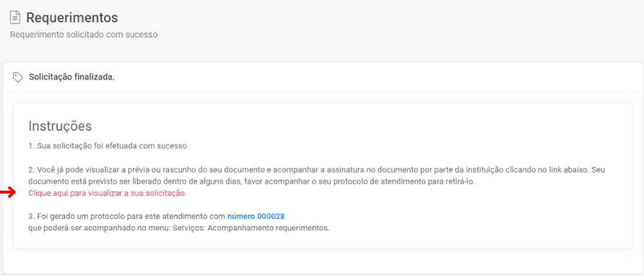Click the protocol link número 000028

(256, 216)
